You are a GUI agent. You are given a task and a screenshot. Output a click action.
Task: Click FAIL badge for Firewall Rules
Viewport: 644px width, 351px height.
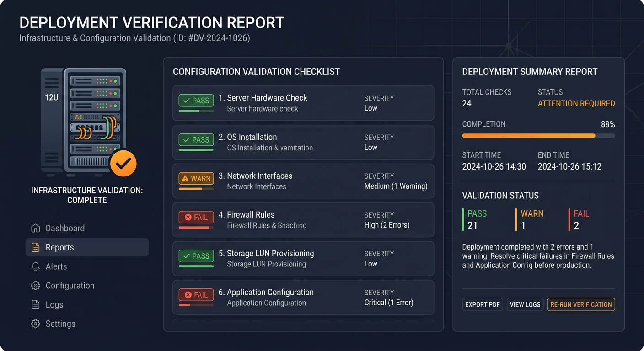(196, 218)
